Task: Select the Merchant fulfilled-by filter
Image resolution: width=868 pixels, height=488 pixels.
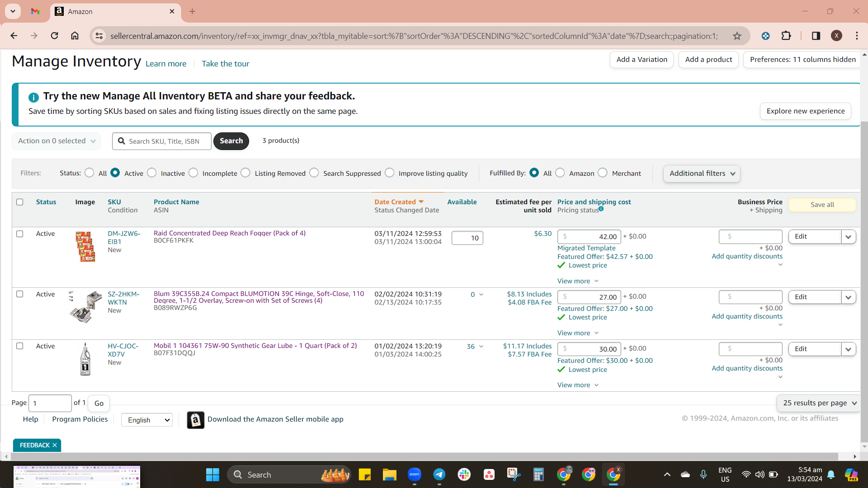Action: 603,173
